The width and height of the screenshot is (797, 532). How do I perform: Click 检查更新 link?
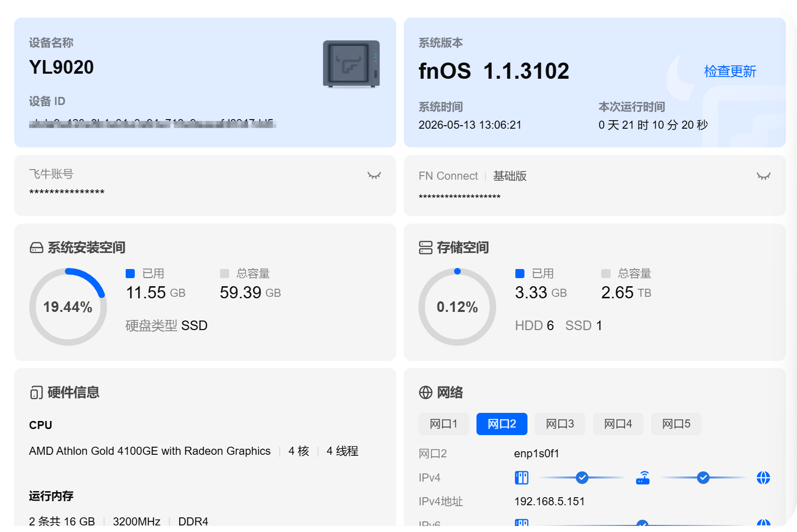click(x=730, y=72)
